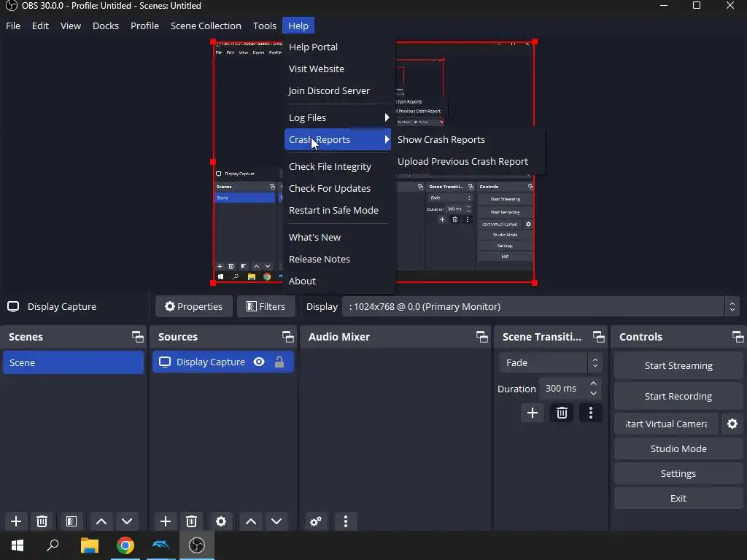Screen dimensions: 747x560
Task: Add a configurable transition with plus button
Action: pos(532,413)
